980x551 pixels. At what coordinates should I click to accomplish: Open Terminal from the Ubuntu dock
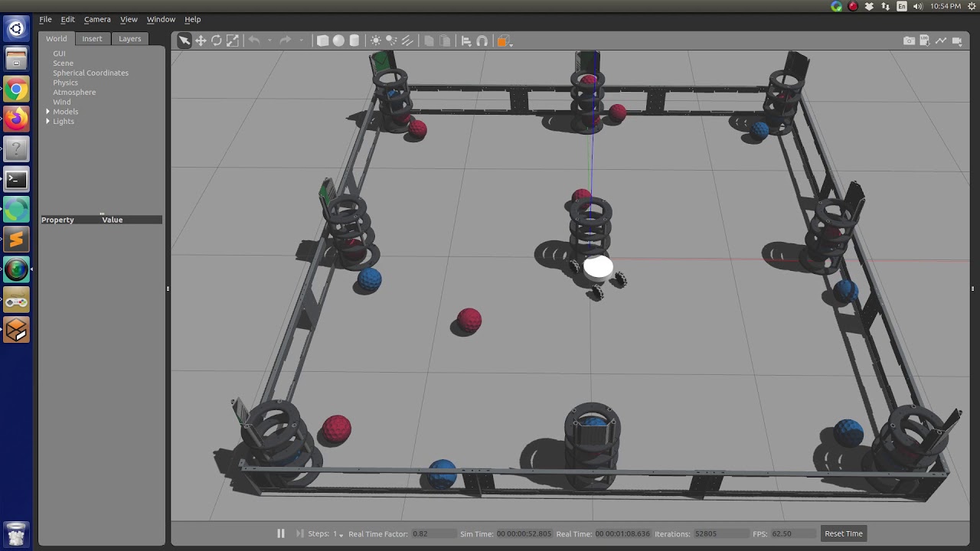pos(16,180)
